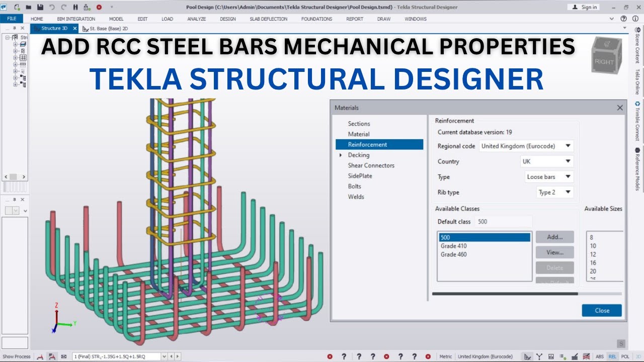Toggle the REL coordinate mode
644x362 pixels.
[x=612, y=356]
